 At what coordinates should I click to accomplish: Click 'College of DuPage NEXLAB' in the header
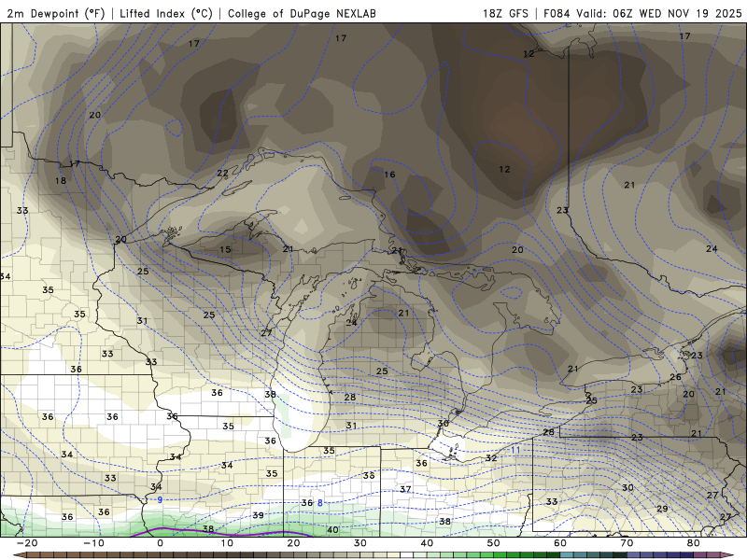tap(302, 13)
